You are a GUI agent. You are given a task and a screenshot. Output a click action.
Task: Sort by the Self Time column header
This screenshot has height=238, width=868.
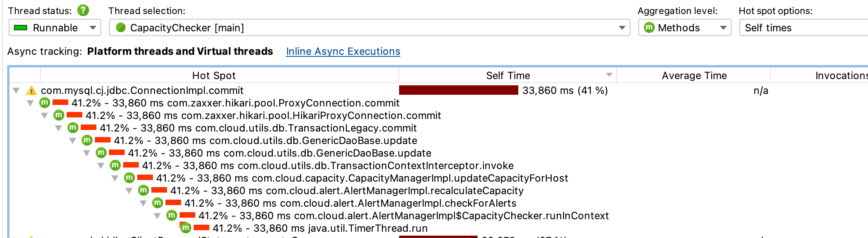508,76
